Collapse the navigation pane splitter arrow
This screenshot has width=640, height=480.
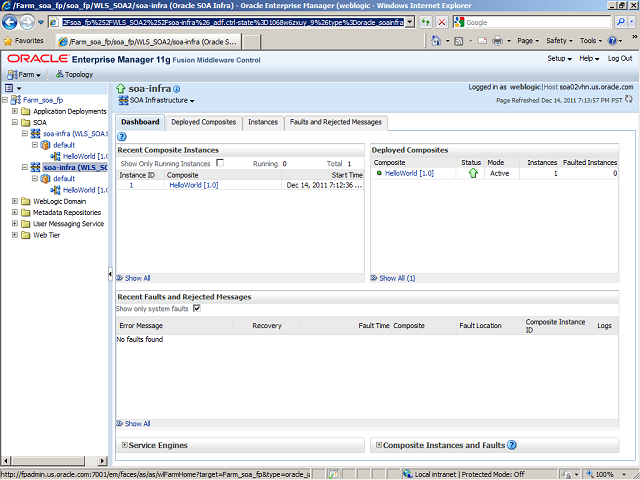pos(110,275)
